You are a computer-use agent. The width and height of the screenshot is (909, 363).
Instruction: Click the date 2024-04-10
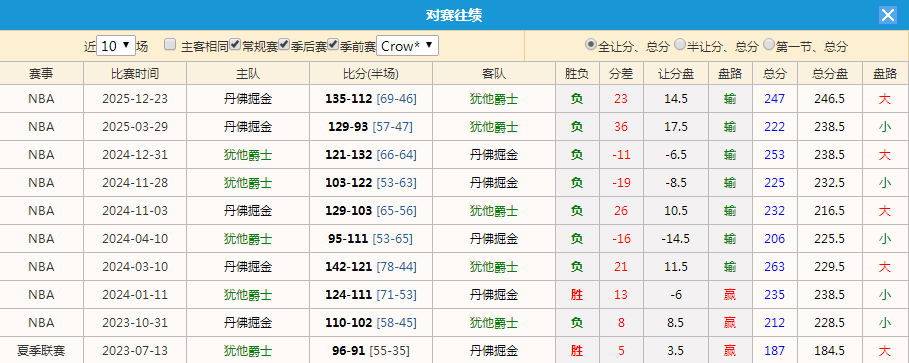[x=135, y=238]
